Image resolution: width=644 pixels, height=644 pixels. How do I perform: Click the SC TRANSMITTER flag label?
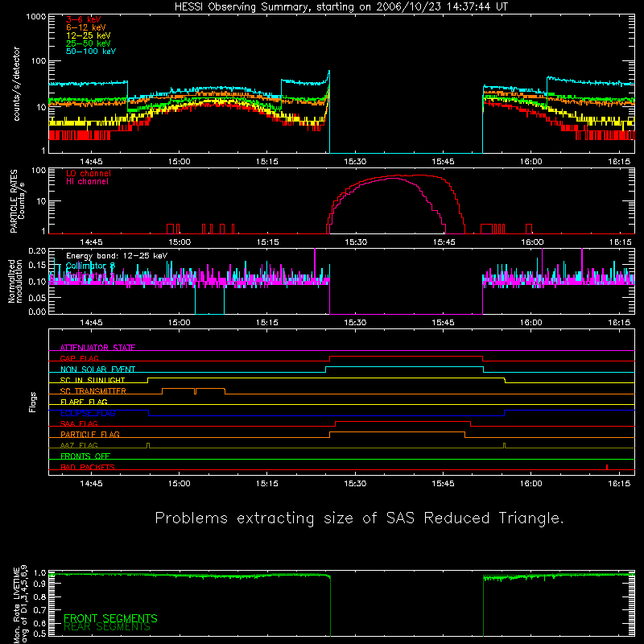[x=93, y=391]
